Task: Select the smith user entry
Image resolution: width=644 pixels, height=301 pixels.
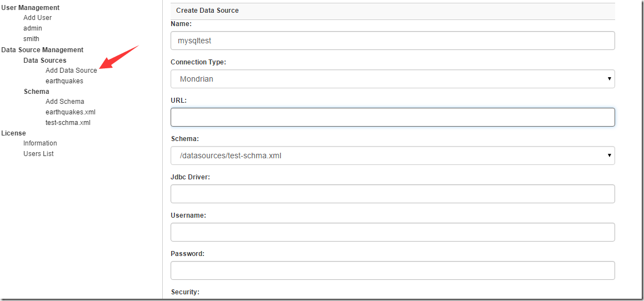Action: (x=31, y=39)
